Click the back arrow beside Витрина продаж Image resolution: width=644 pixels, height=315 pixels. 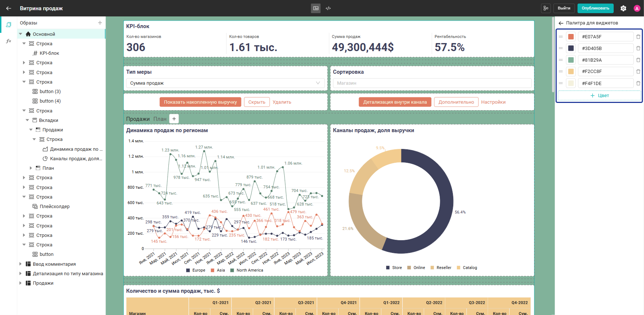click(9, 8)
